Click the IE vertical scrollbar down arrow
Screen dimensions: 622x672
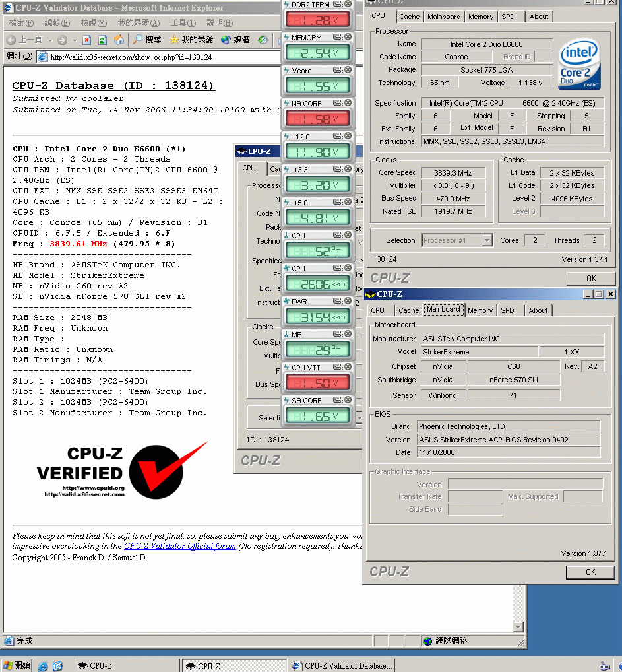pyautogui.click(x=518, y=627)
